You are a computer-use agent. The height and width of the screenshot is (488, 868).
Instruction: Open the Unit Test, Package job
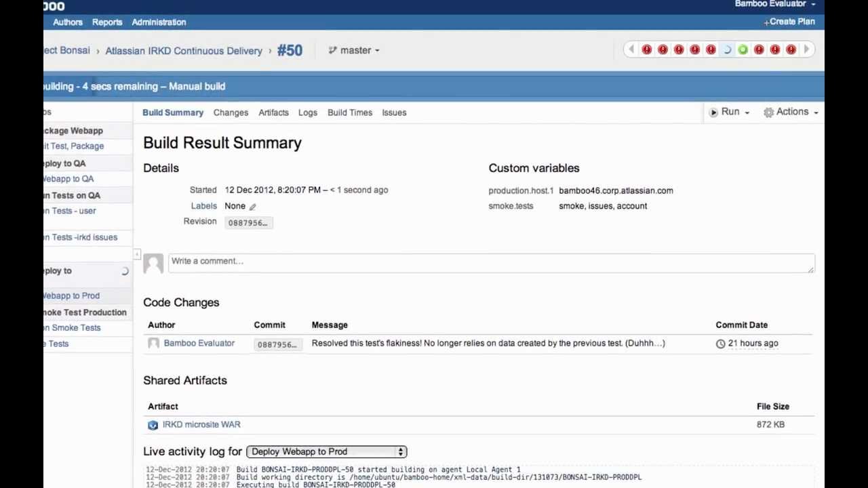(73, 146)
